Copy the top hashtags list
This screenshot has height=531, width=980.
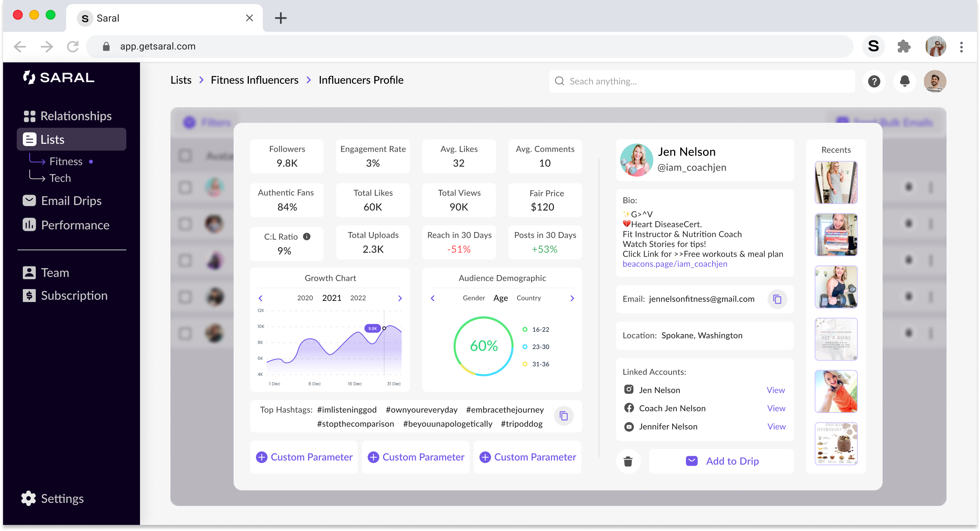(563, 416)
